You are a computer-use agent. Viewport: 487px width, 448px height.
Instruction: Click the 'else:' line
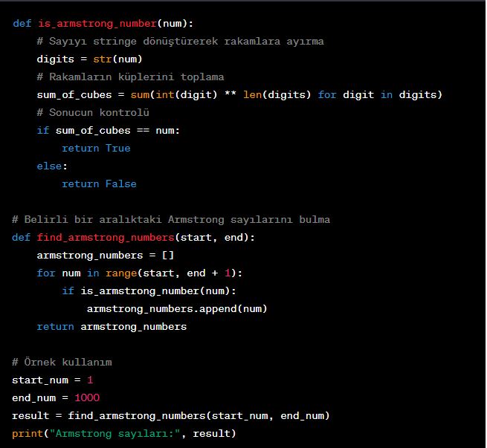pyautogui.click(x=52, y=166)
